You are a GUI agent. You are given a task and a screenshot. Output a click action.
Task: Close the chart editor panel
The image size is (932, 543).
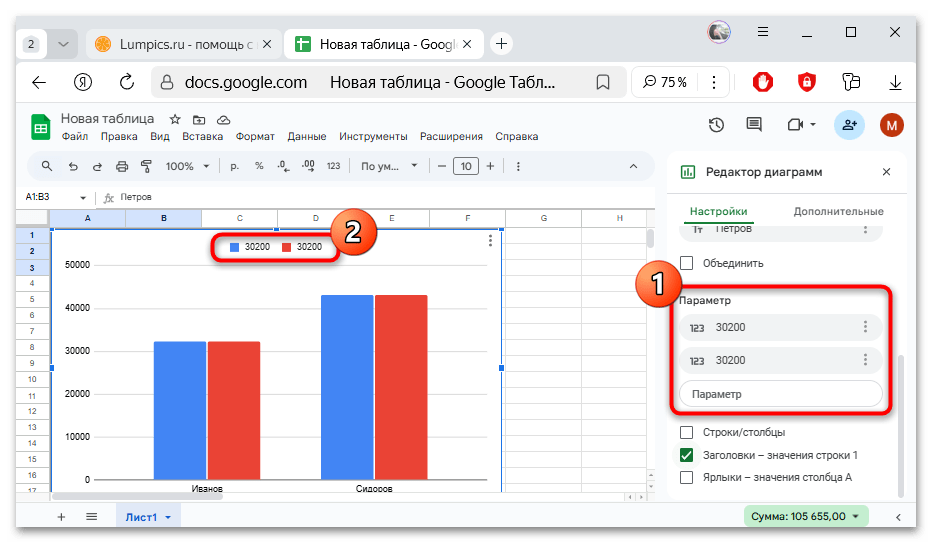tap(886, 172)
